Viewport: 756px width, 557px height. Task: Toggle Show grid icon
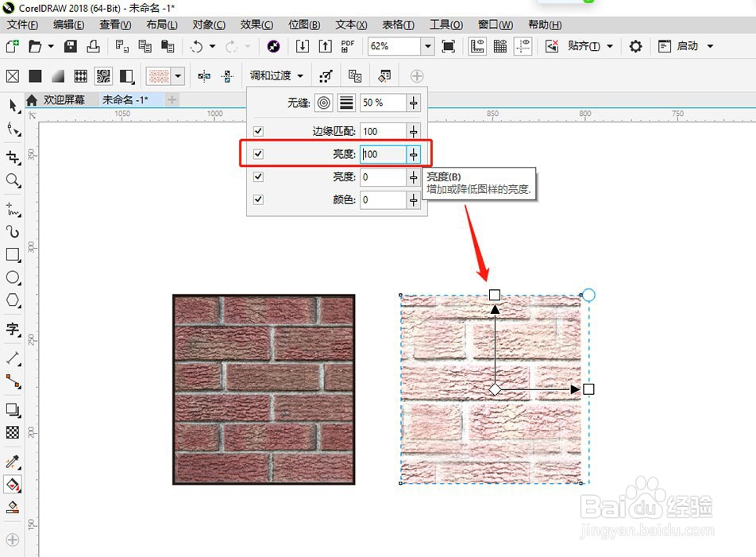click(500, 46)
